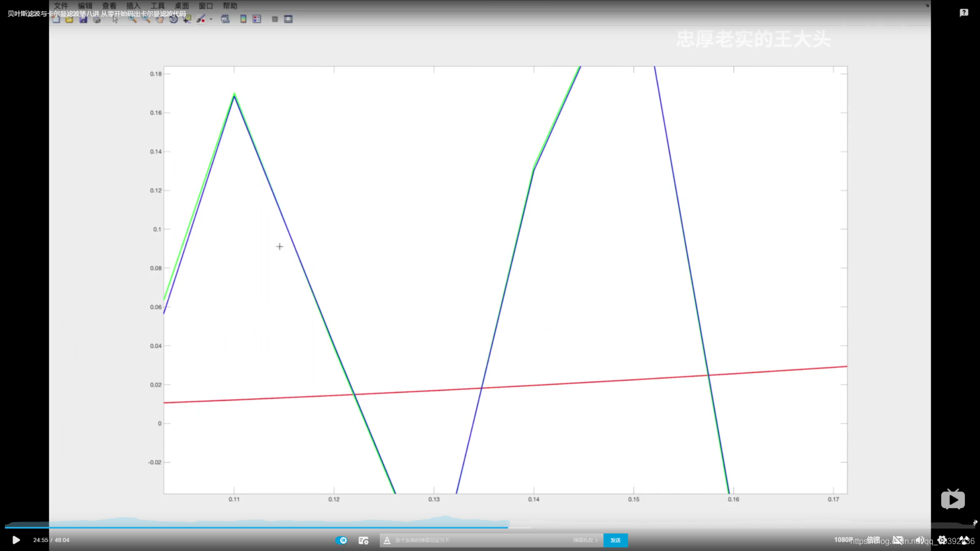Click the pin icon beside the progress bar
The width and height of the screenshot is (980, 551).
[975, 522]
